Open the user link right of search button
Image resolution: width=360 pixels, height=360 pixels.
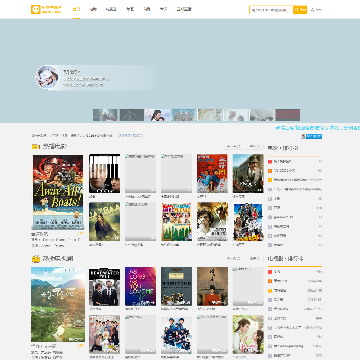(x=316, y=10)
